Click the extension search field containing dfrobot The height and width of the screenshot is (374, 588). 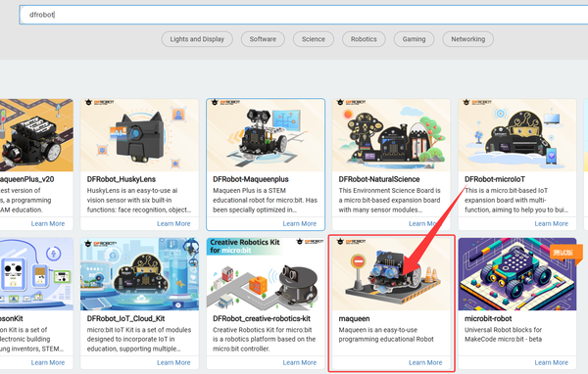click(304, 15)
